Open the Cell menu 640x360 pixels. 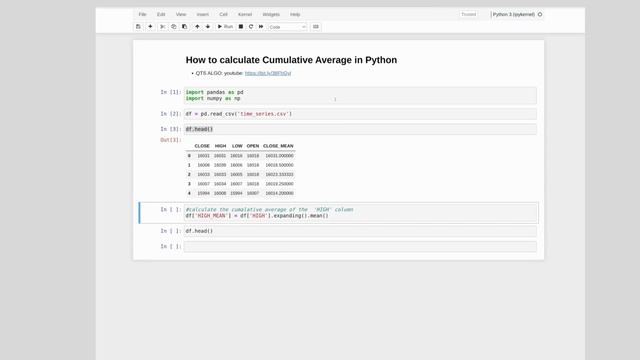pyautogui.click(x=223, y=14)
